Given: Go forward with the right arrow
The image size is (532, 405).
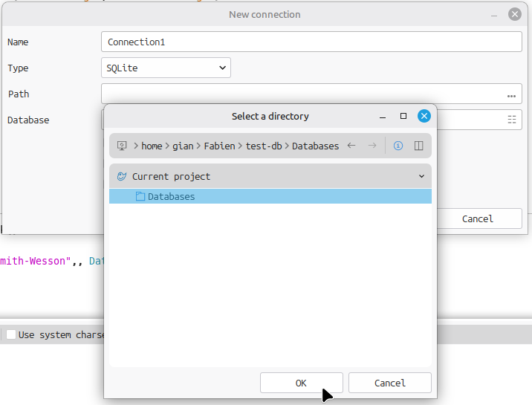Looking at the screenshot, I should click(x=372, y=146).
